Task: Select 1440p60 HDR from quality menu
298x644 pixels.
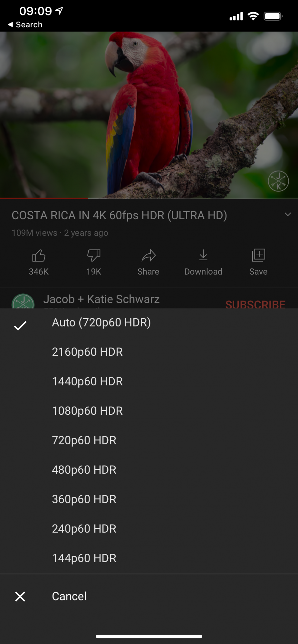Action: pos(149,382)
